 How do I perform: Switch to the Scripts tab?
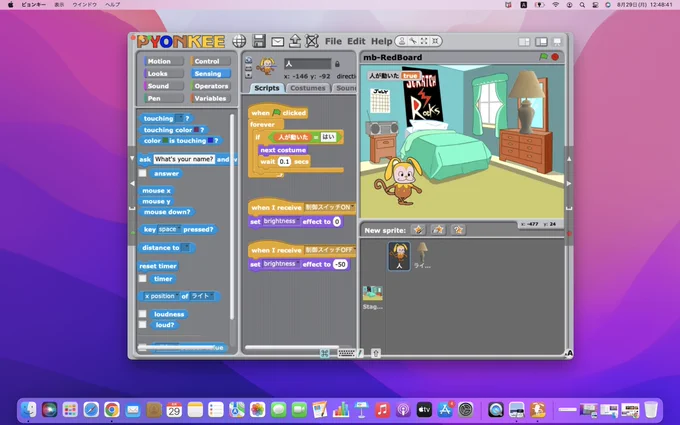point(267,88)
